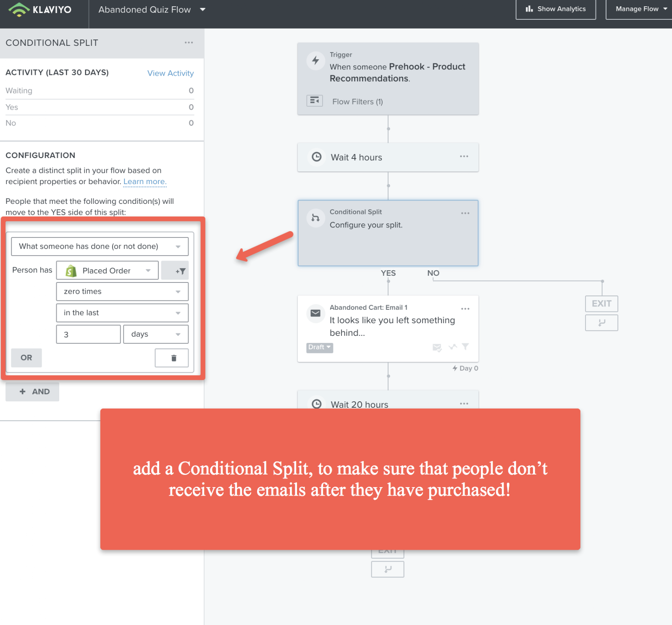The height and width of the screenshot is (625, 672).
Task: Open zero times frequency dropdown
Action: click(x=122, y=291)
